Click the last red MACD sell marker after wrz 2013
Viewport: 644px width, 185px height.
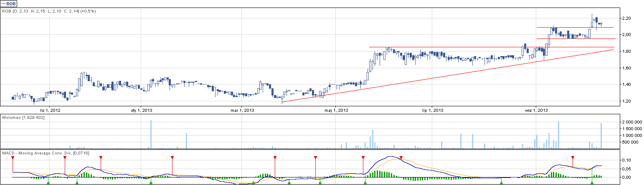pyautogui.click(x=573, y=158)
